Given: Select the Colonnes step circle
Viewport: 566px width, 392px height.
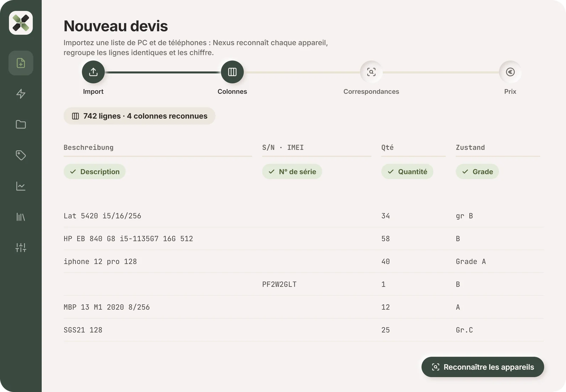Looking at the screenshot, I should [x=232, y=72].
